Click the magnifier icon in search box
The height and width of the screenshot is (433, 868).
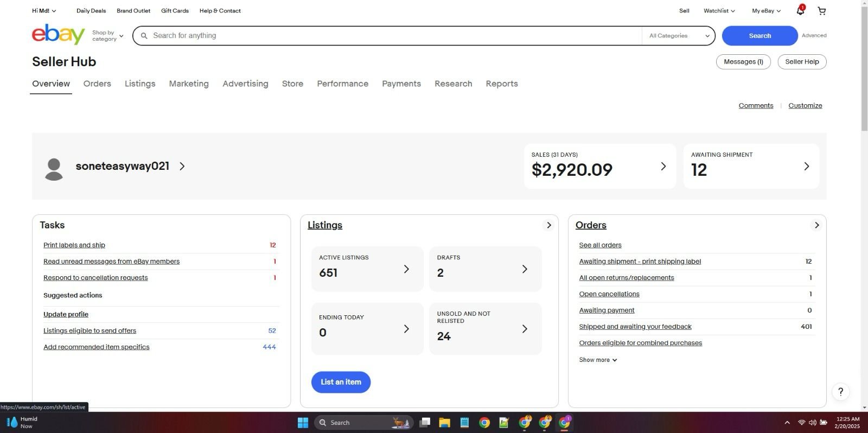pyautogui.click(x=144, y=36)
